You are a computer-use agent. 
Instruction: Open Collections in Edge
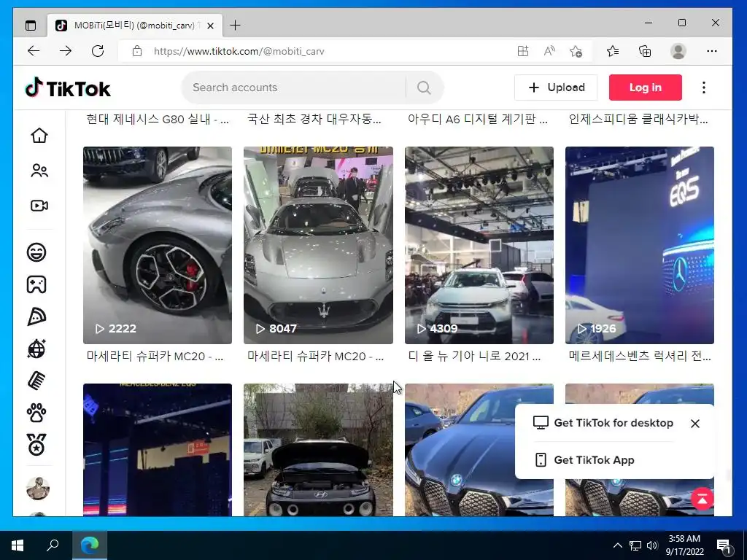click(645, 51)
